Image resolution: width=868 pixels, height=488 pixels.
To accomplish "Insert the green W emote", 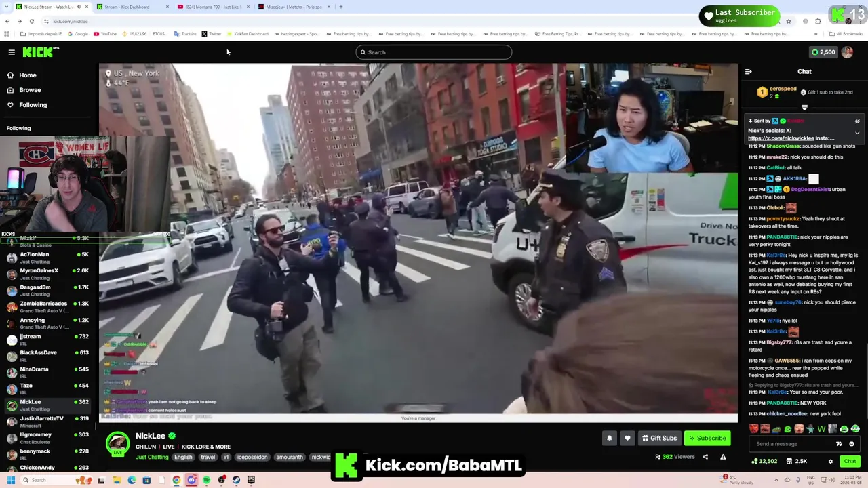I will click(821, 429).
